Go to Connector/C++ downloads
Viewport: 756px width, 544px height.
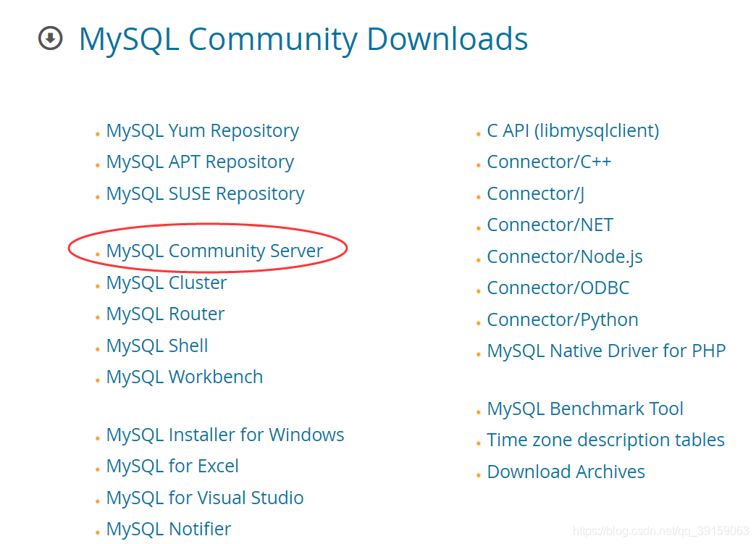[x=549, y=162]
